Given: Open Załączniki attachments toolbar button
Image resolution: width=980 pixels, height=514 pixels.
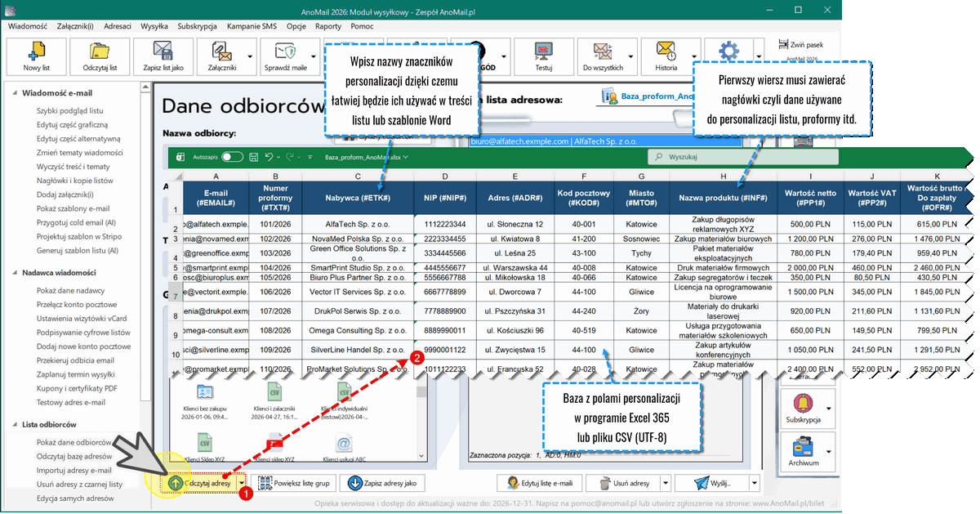Looking at the screenshot, I should (221, 56).
